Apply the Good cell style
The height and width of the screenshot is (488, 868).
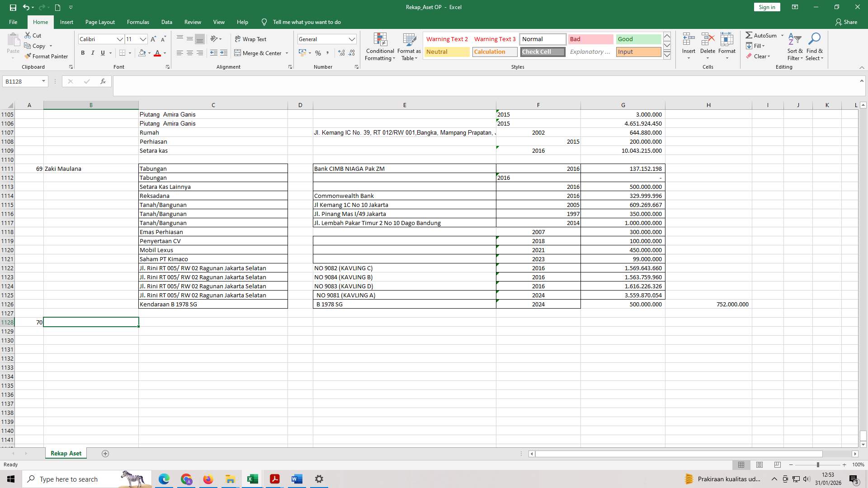pos(638,39)
